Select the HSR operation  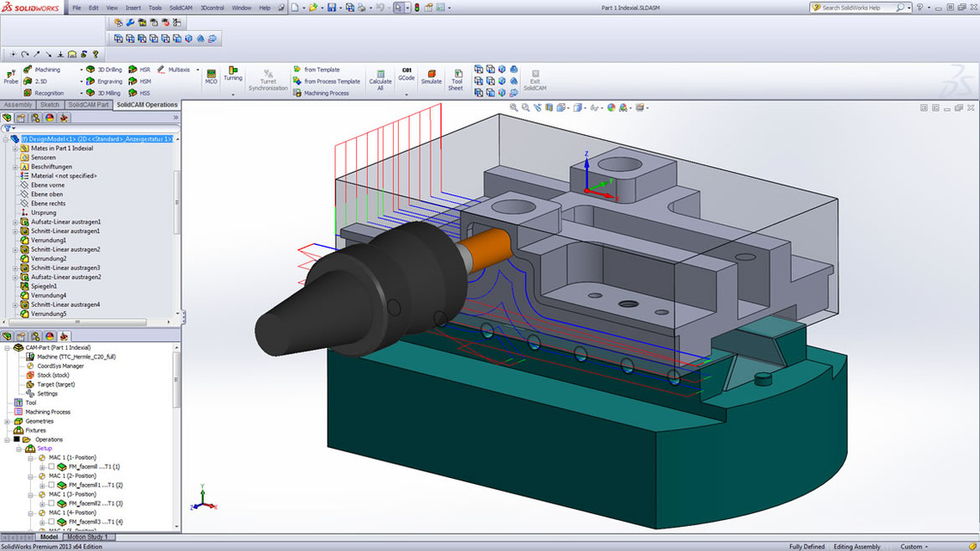(139, 70)
